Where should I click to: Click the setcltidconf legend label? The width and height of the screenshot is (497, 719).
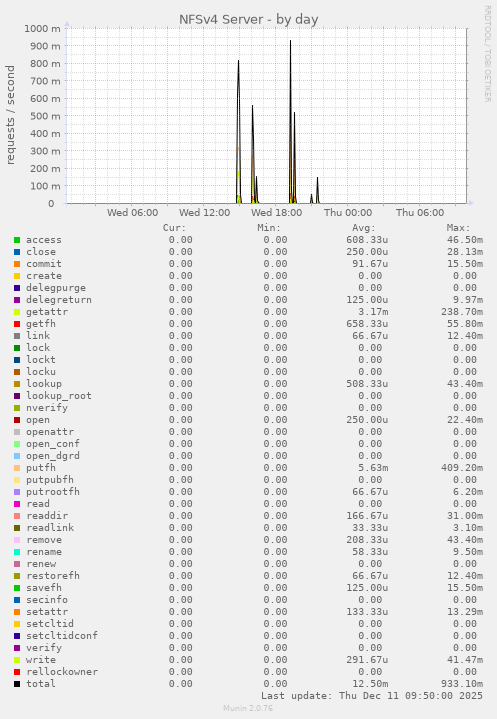tap(62, 636)
